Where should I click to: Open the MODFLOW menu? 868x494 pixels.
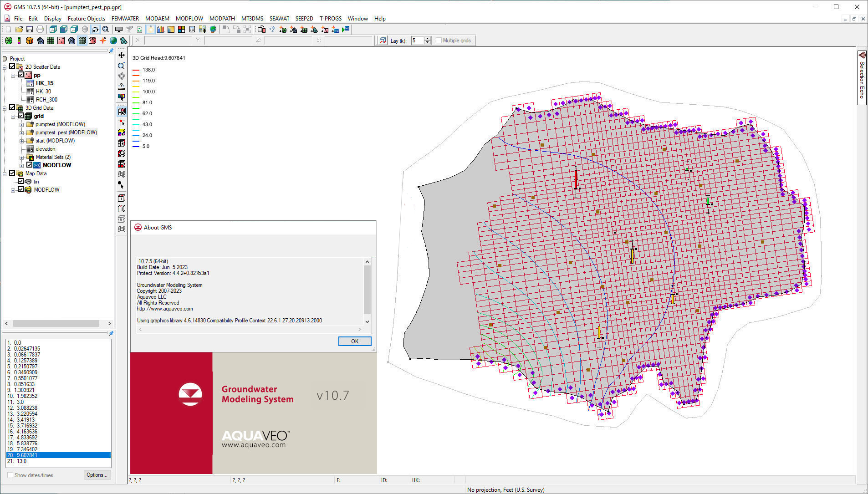189,19
